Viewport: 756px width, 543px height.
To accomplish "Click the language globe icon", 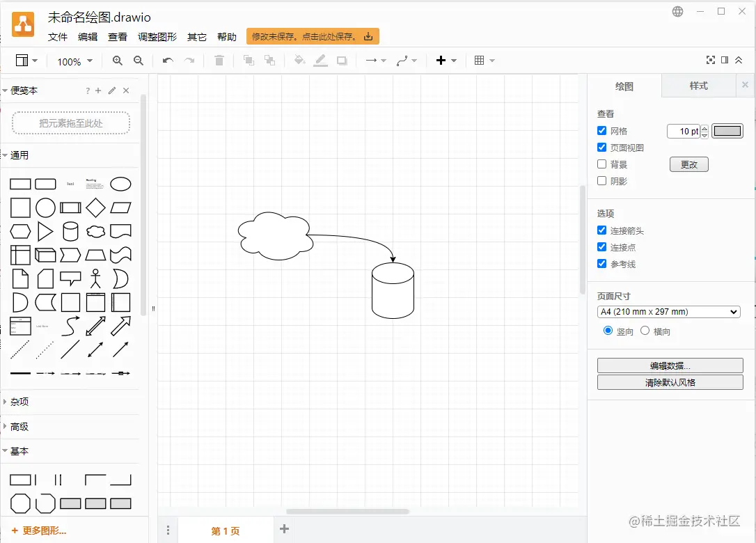I will tap(677, 12).
